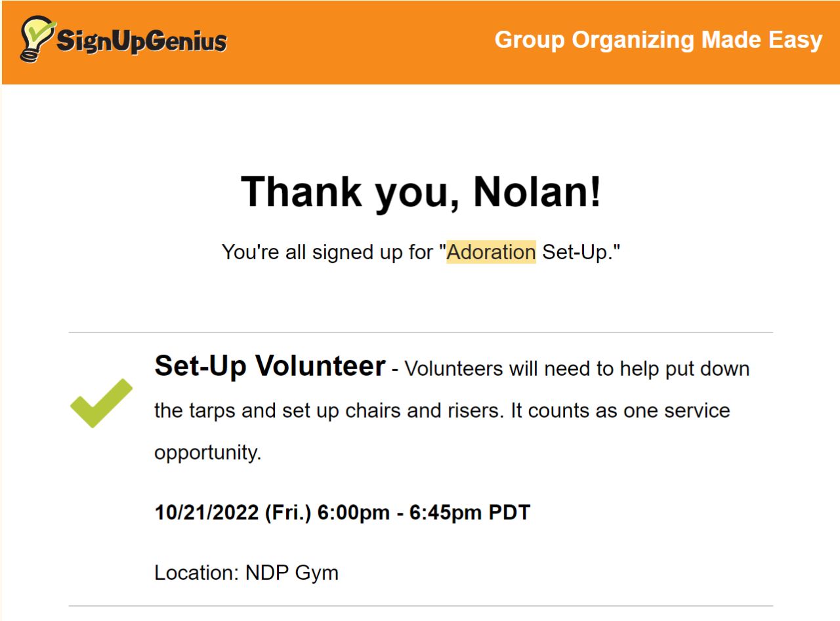The image size is (840, 621).
Task: Click the word "opportunity." in the description
Action: (208, 452)
